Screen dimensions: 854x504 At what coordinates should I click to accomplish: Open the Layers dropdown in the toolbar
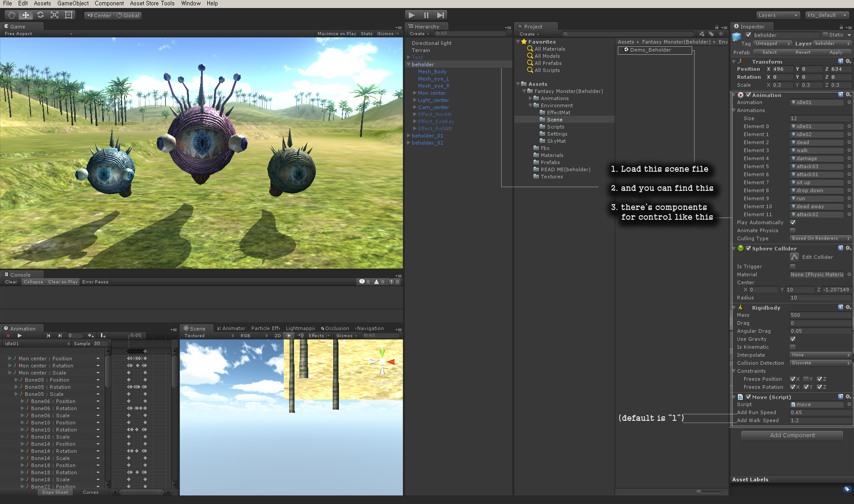coord(778,15)
